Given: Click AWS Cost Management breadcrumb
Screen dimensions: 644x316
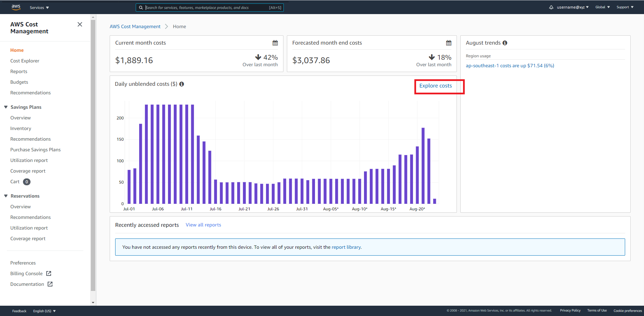Looking at the screenshot, I should click(x=135, y=26).
